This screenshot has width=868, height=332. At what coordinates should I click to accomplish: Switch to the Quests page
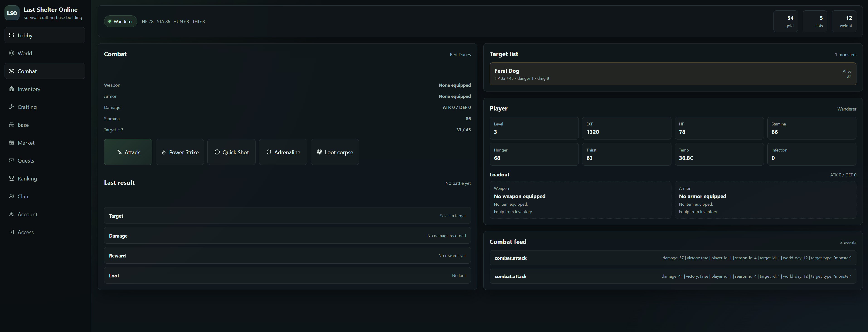45,160
